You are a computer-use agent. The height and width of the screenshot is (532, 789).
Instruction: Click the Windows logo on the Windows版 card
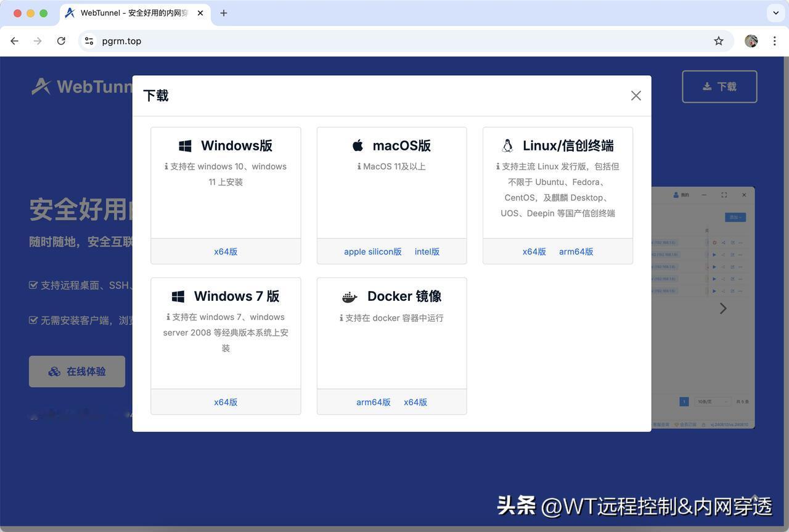pos(185,145)
